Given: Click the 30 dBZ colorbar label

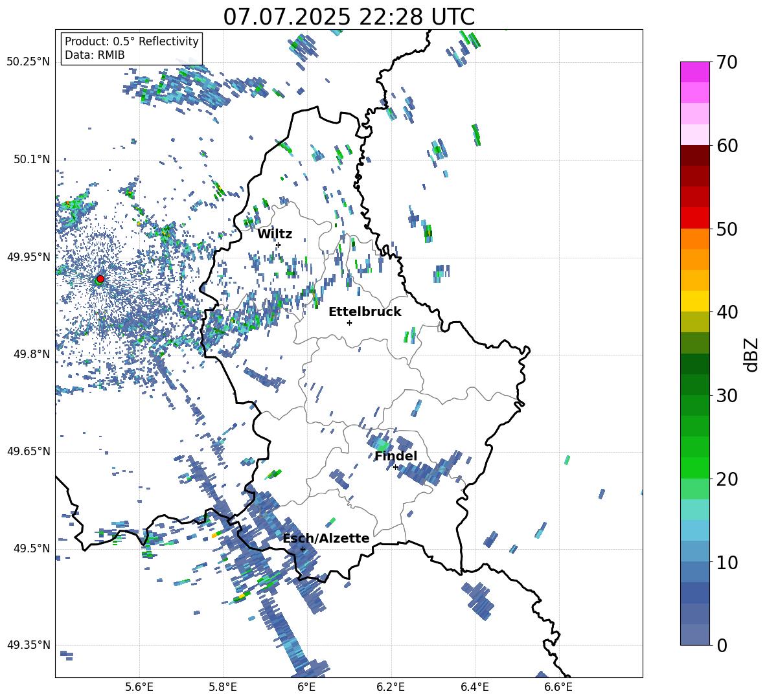Looking at the screenshot, I should coord(726,396).
